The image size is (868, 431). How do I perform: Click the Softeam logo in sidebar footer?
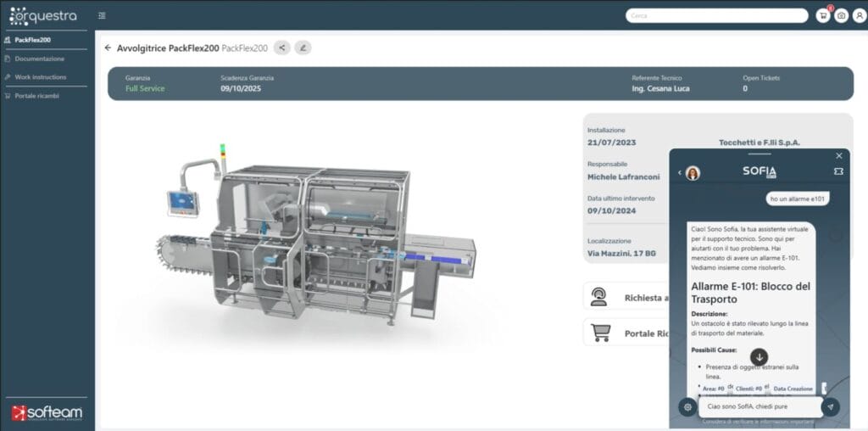47,412
